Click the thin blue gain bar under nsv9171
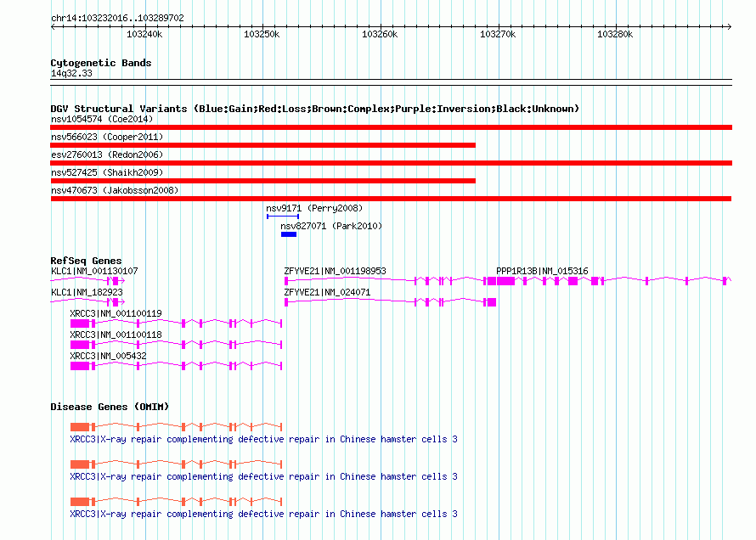 pyautogui.click(x=283, y=217)
